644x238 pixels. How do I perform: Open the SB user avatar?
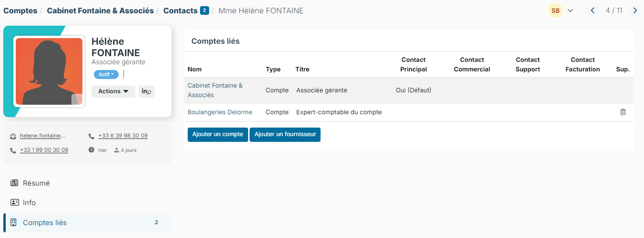click(555, 10)
